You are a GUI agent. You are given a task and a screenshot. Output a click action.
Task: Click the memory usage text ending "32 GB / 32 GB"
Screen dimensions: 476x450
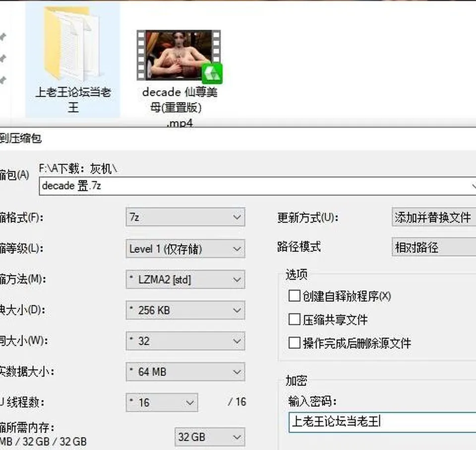[44, 441]
